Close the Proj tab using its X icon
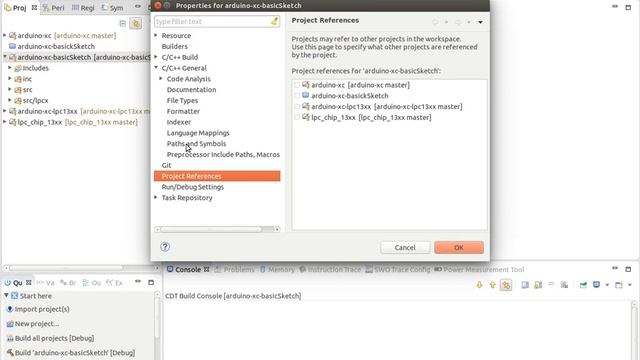The width and height of the screenshot is (640, 360). tap(34, 8)
